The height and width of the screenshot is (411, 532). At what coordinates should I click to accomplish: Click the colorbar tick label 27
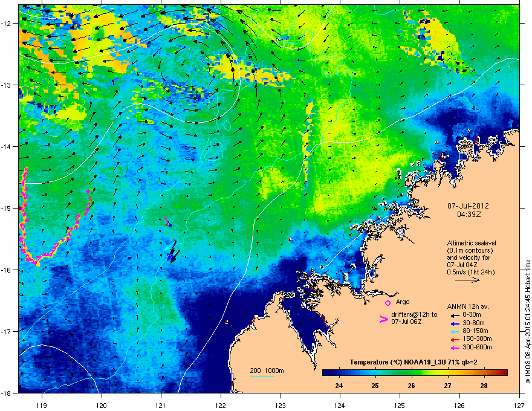click(x=447, y=386)
